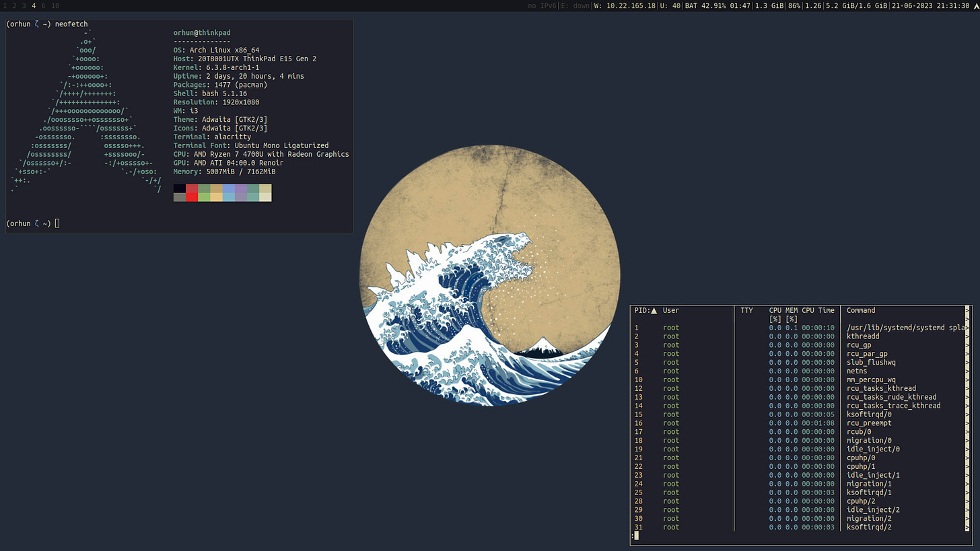Switch to workspace 1 in the i3 bar
The image size is (980, 551).
(5, 5)
